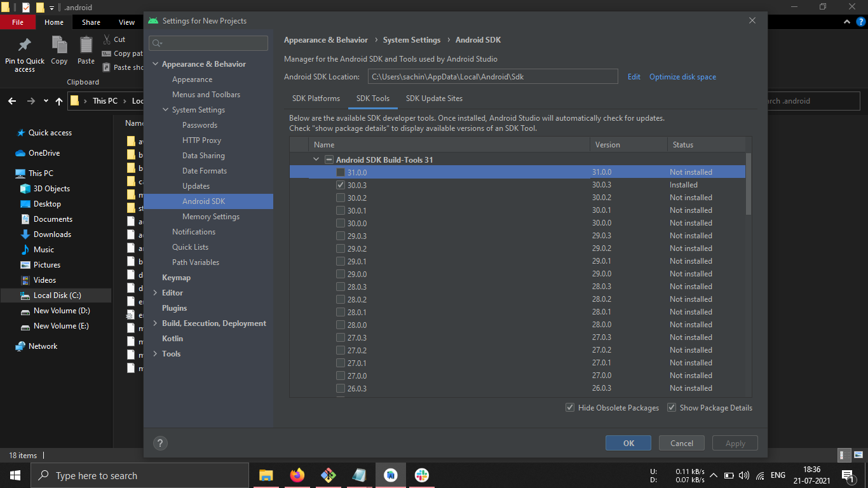Click System Settings breadcrumb

click(412, 40)
